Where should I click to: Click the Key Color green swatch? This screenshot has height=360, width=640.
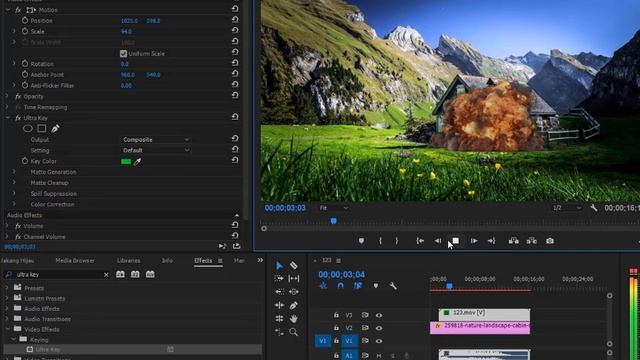coord(126,162)
